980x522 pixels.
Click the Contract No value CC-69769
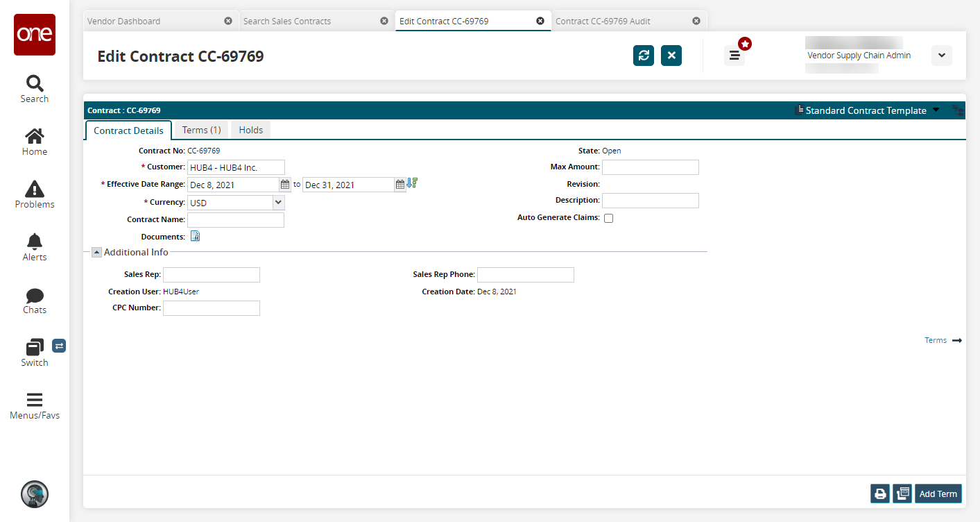point(204,150)
